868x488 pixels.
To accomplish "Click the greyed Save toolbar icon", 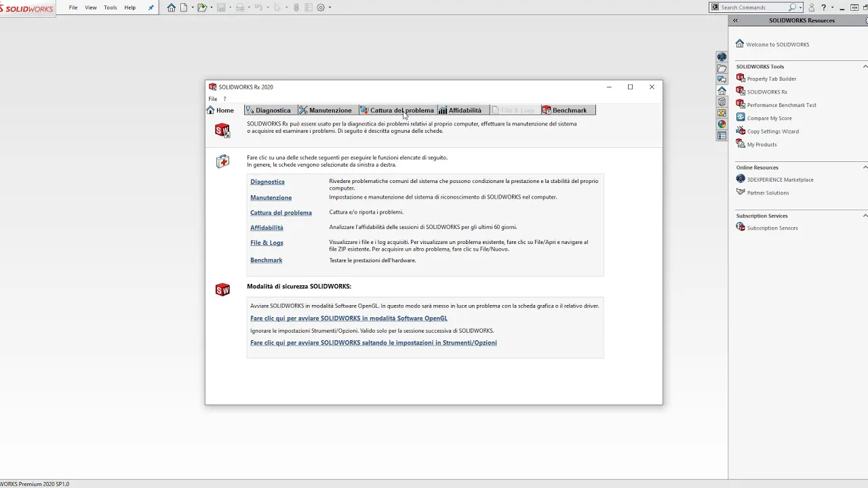I will coord(221,7).
